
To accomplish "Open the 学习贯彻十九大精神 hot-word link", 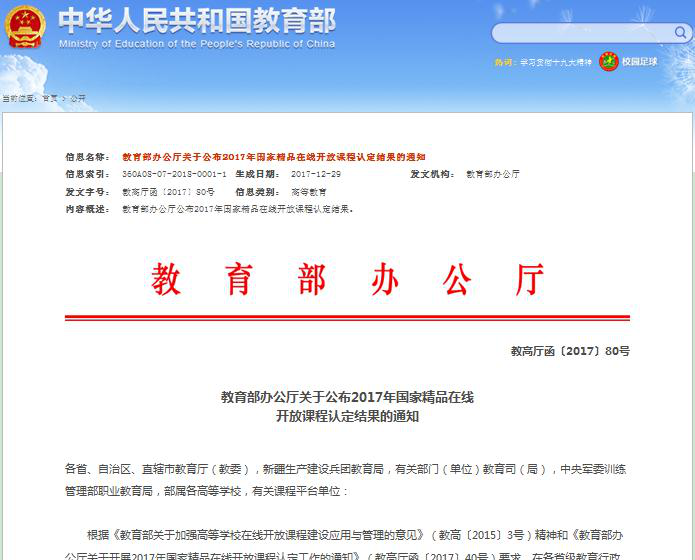I will pos(556,63).
